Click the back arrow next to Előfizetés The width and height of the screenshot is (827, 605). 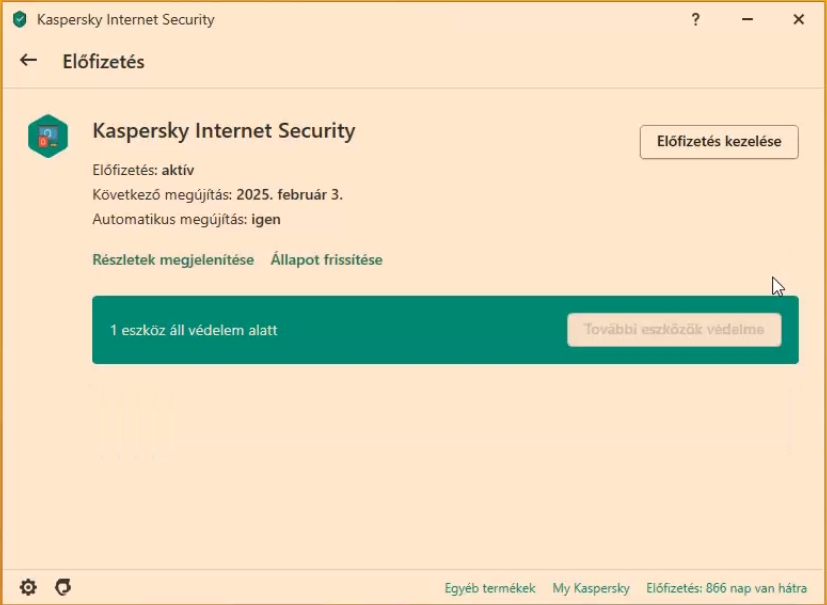point(28,61)
